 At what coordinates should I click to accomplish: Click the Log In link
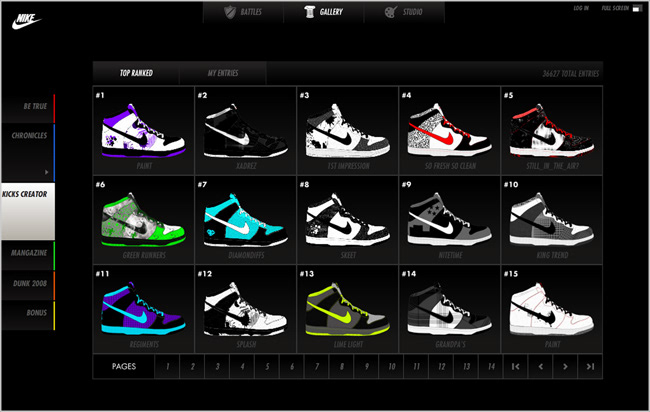click(581, 8)
